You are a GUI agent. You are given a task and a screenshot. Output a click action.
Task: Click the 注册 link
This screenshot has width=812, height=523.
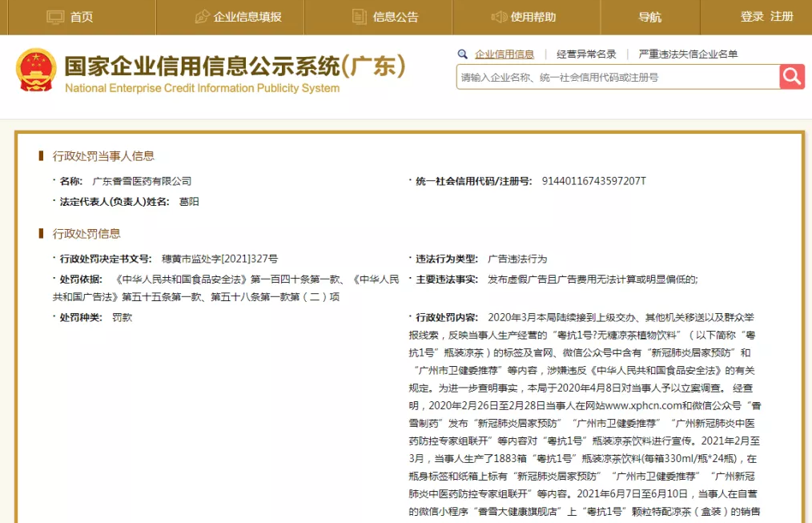(x=782, y=17)
